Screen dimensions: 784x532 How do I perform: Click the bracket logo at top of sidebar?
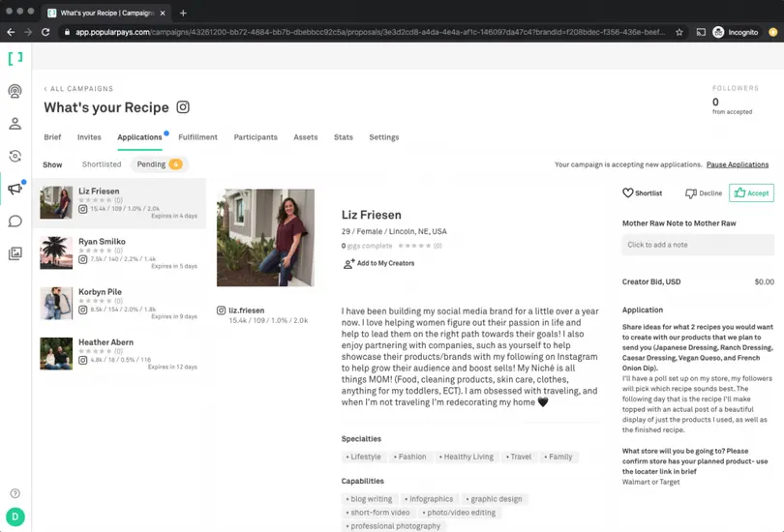[15, 59]
